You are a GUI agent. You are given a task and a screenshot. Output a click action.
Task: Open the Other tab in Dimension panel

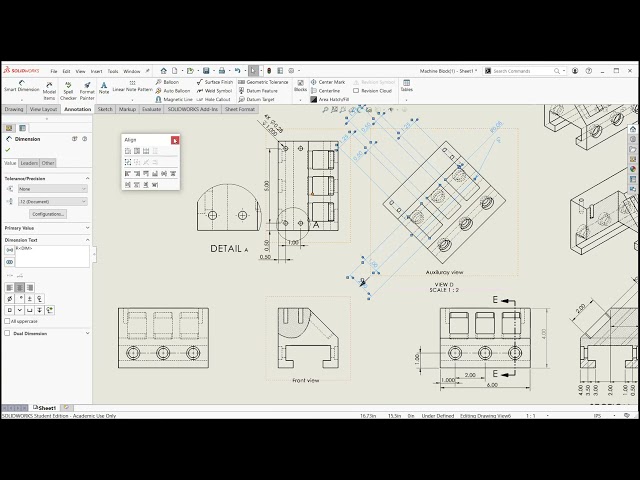pos(48,163)
